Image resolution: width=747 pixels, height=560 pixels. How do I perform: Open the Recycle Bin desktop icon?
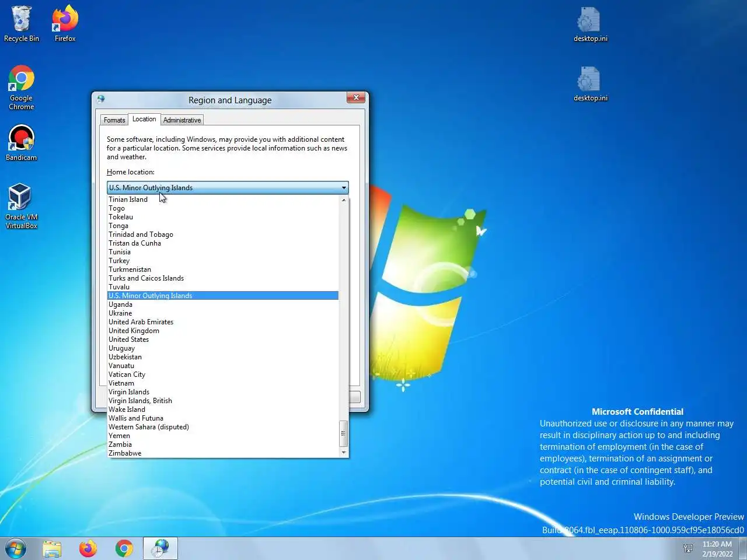click(22, 24)
